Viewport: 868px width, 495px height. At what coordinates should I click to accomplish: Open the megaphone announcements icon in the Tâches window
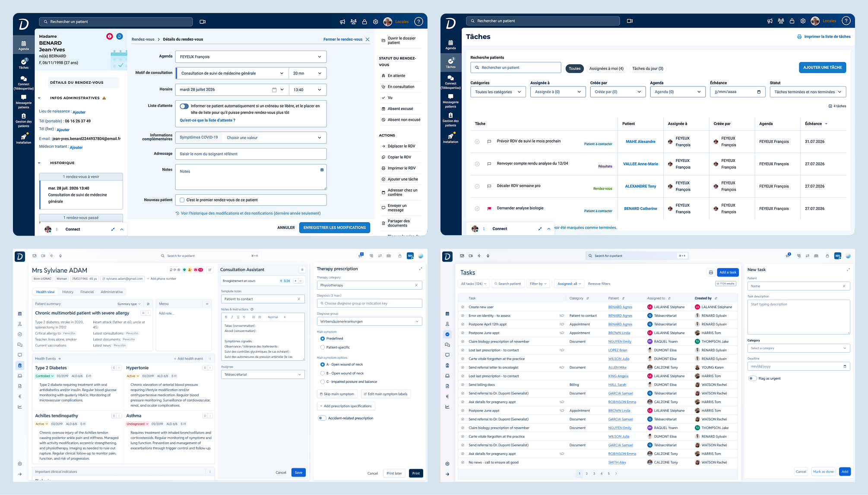click(x=770, y=21)
